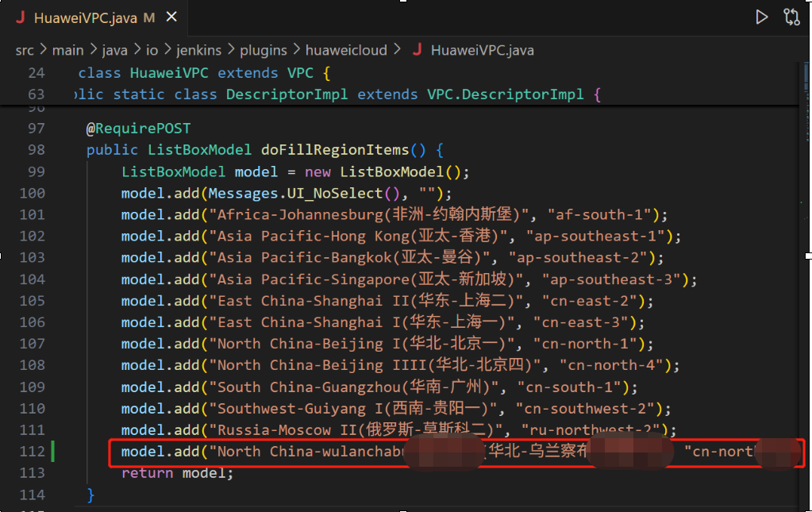Open the huaweicloud breadcrumb segment
The width and height of the screenshot is (812, 512).
(x=346, y=50)
